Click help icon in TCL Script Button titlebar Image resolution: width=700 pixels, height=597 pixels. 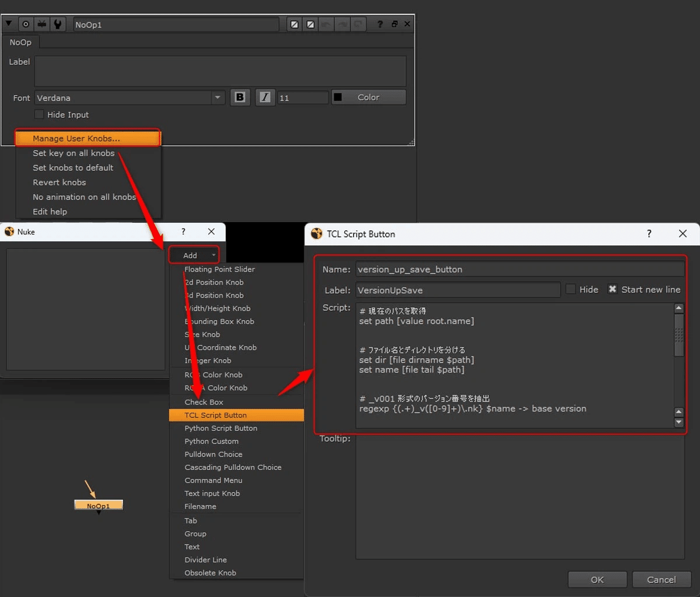[x=649, y=234]
